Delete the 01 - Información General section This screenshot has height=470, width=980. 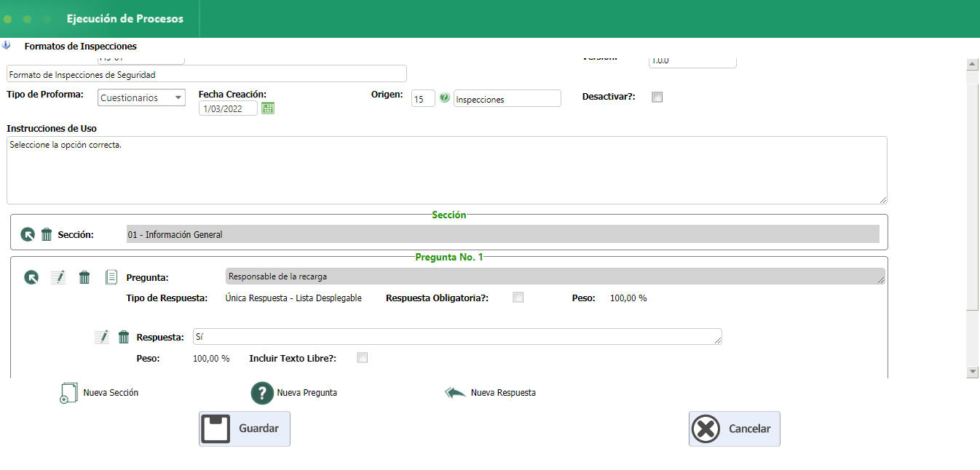pyautogui.click(x=47, y=234)
